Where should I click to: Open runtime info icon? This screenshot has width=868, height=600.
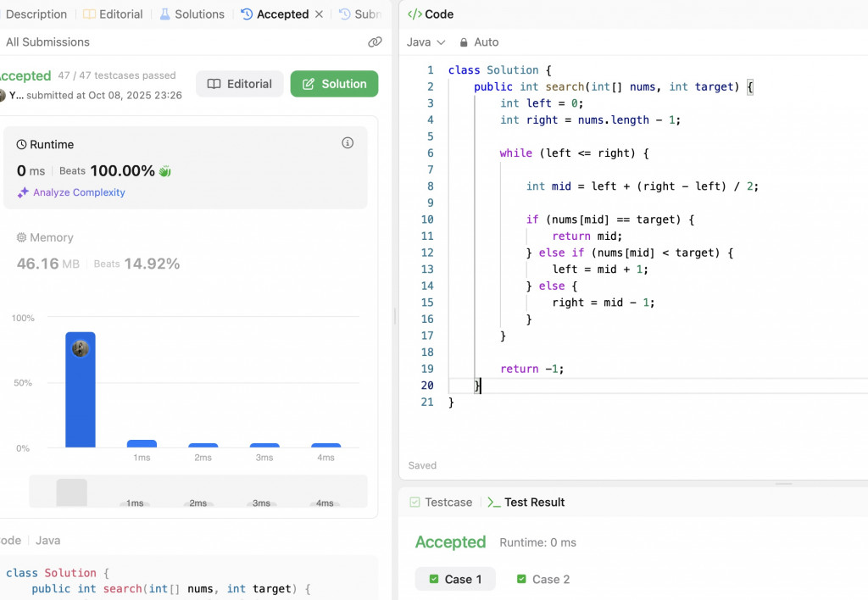(348, 143)
